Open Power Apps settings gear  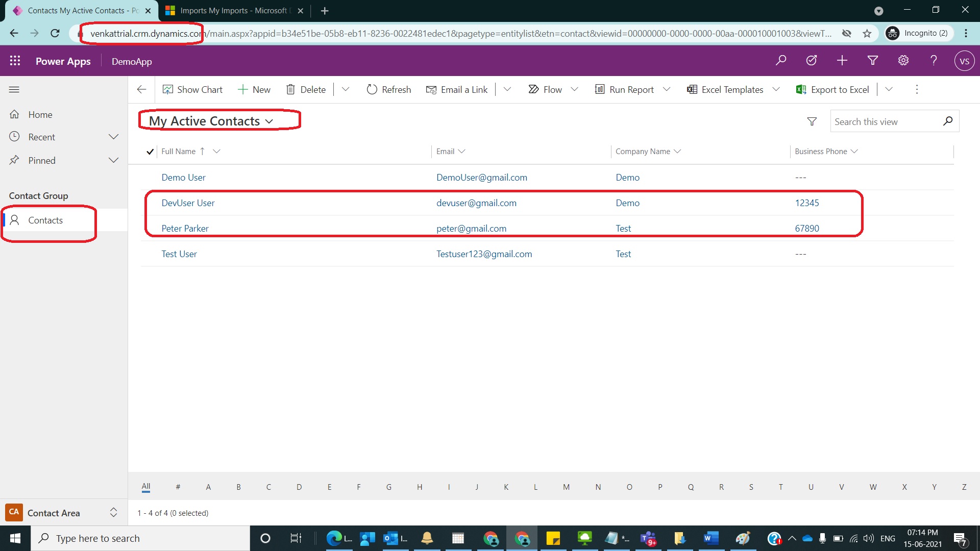pos(903,60)
